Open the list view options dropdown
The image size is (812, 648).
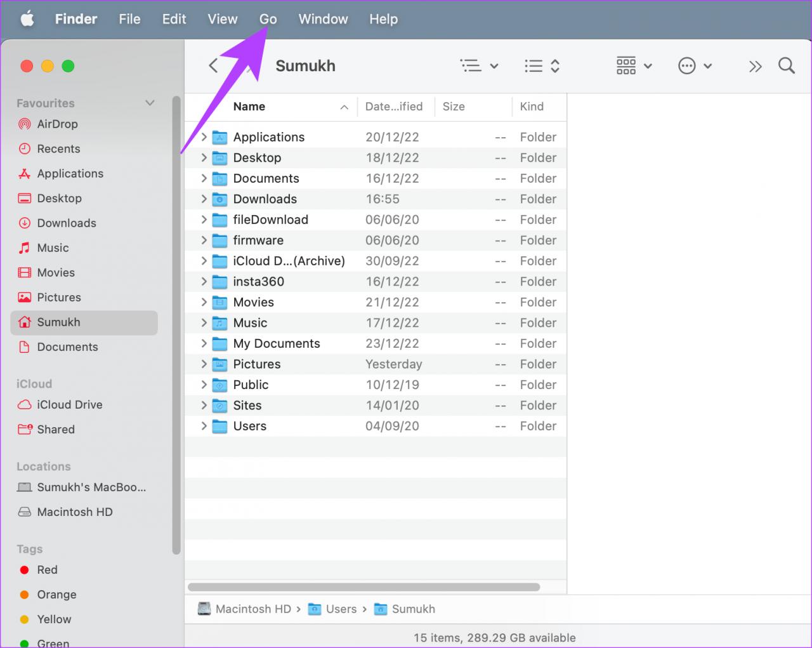tap(479, 66)
